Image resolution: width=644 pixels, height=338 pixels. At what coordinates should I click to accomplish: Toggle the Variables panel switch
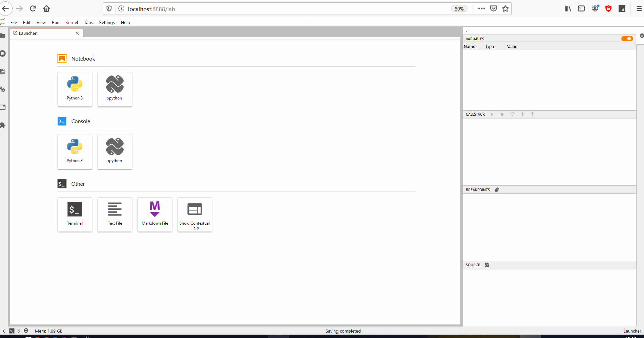pos(627,39)
